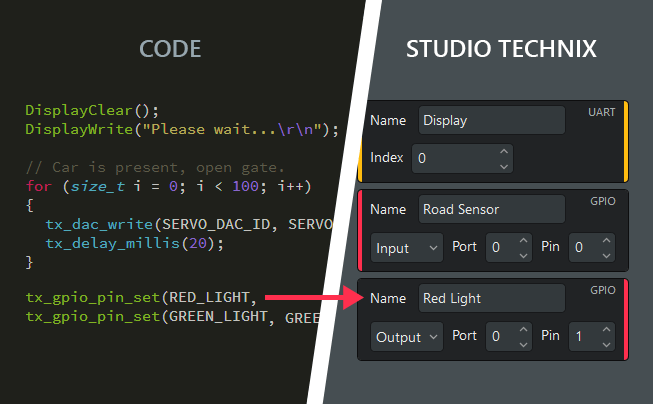The image size is (653, 404).
Task: Open the Road Sensor Input direction dropdown
Action: tap(407, 248)
